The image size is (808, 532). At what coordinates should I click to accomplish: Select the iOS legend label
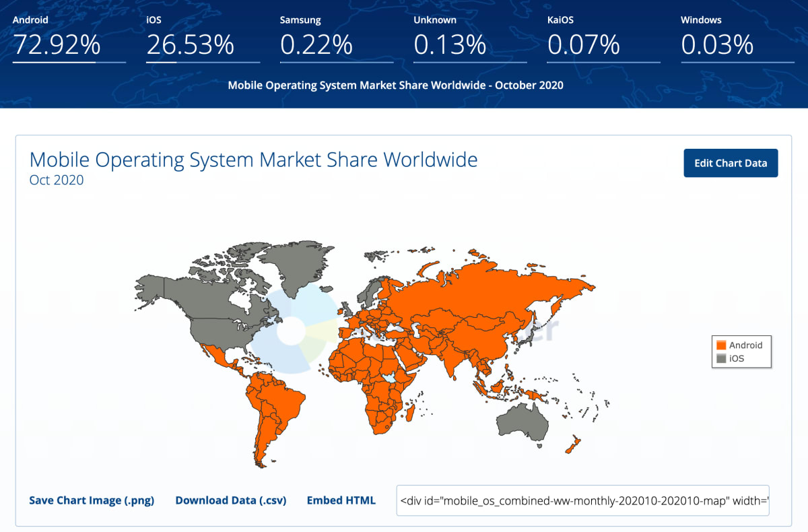pos(737,358)
